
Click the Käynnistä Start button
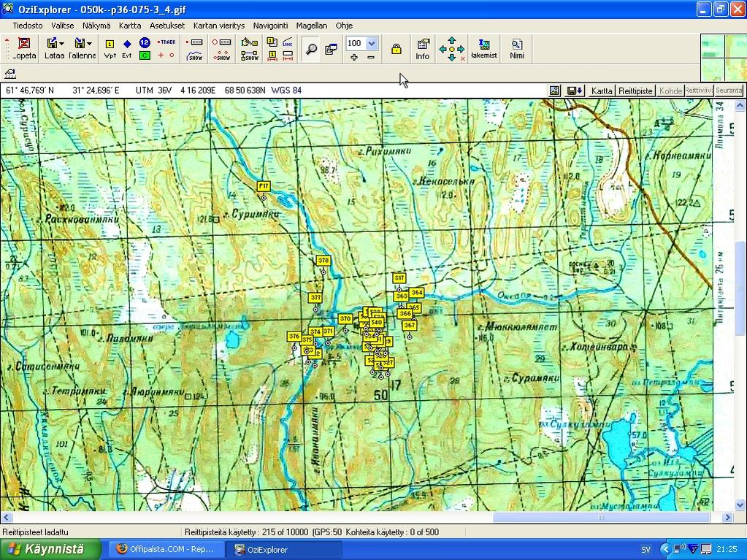tap(50, 549)
